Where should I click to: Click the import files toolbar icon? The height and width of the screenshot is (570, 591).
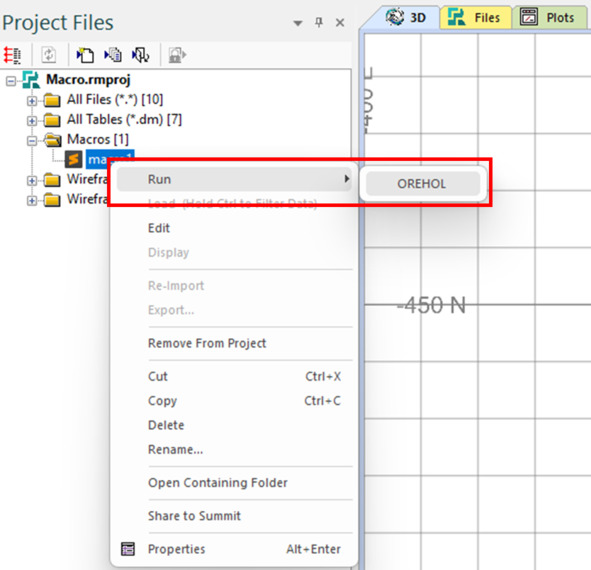pos(141,55)
